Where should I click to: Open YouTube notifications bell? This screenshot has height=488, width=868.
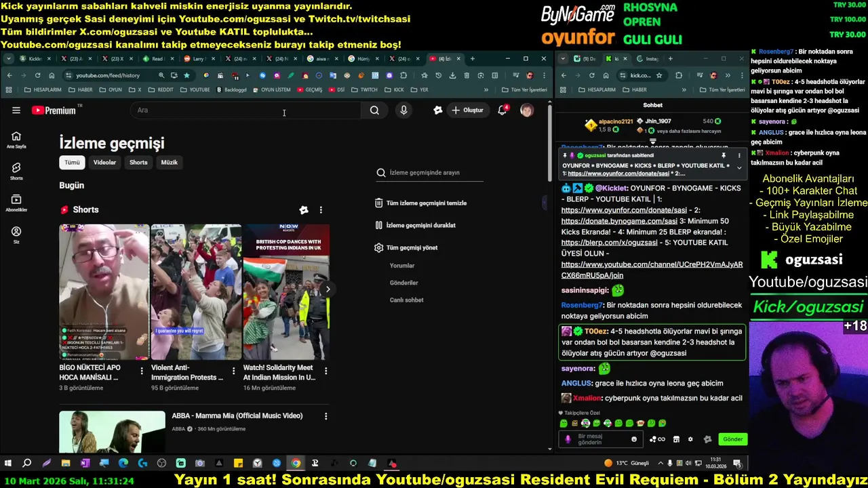pyautogui.click(x=502, y=110)
